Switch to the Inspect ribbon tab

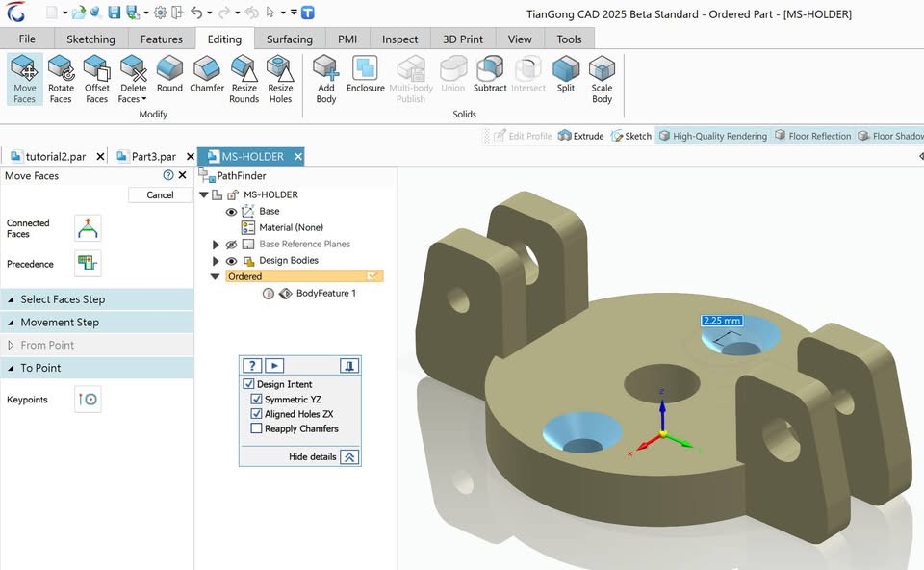tap(399, 39)
